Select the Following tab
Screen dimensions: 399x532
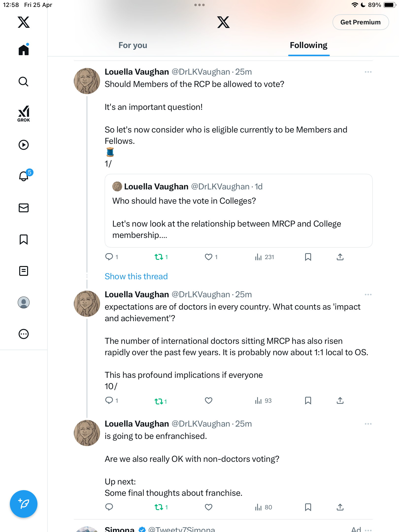(x=309, y=45)
